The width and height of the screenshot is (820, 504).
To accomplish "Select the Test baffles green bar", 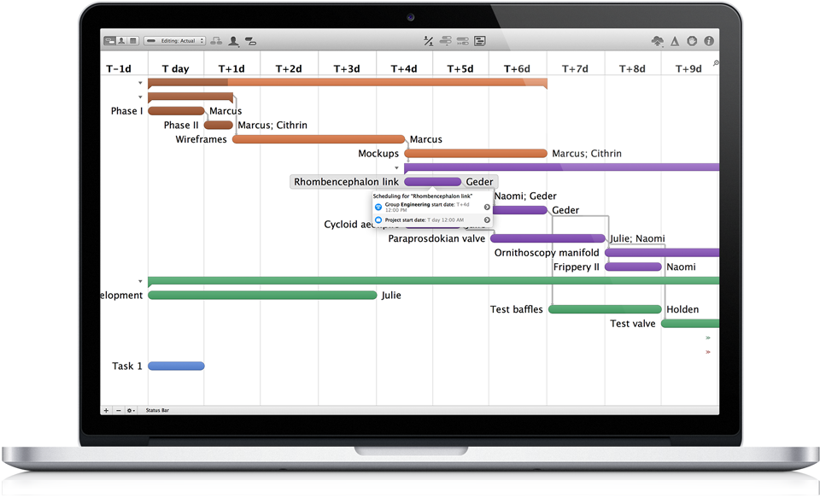I will 605,309.
